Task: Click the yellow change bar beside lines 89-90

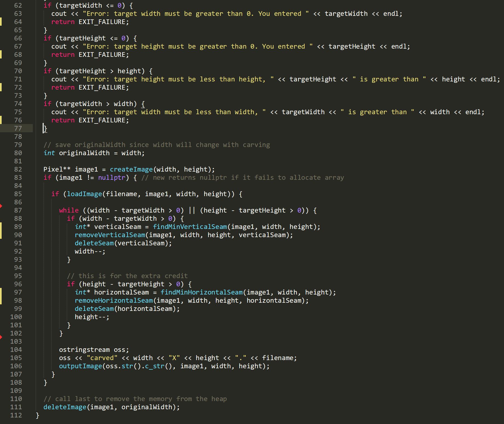Action: click(x=1, y=231)
